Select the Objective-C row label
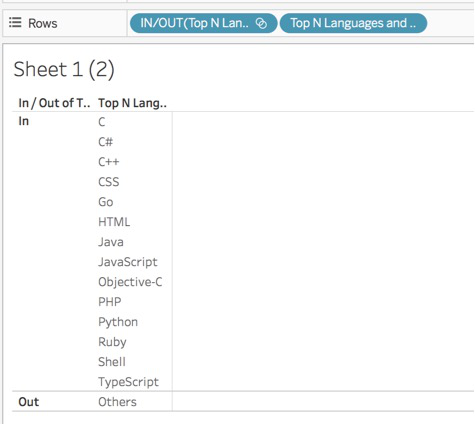The width and height of the screenshot is (475, 424). point(130,282)
